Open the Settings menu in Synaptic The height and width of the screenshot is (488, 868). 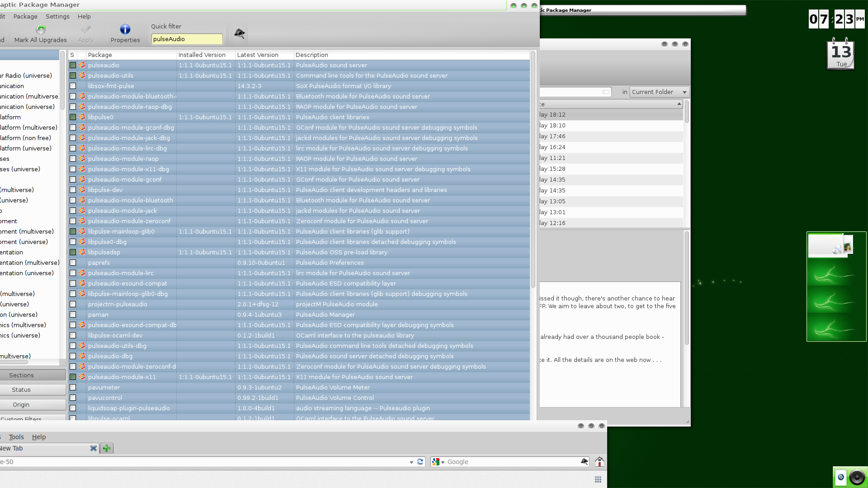click(x=57, y=16)
